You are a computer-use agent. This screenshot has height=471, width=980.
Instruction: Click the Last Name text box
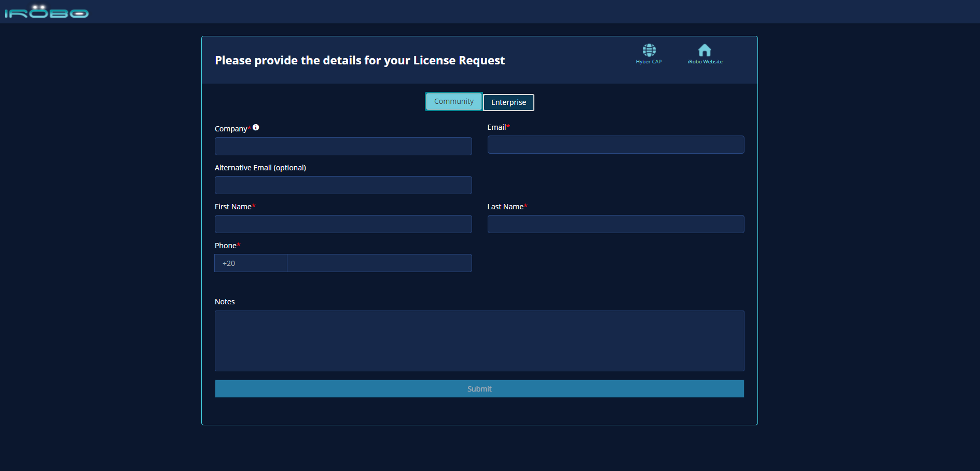pos(615,224)
